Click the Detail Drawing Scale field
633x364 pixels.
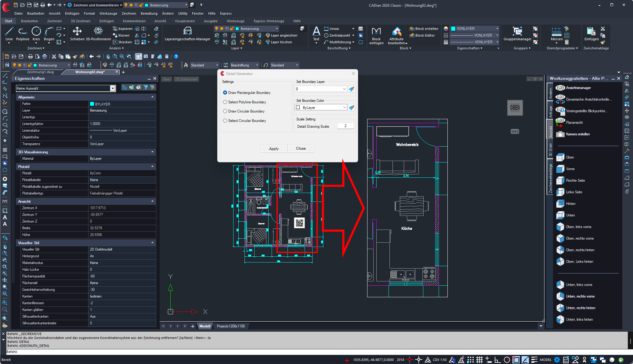point(345,126)
